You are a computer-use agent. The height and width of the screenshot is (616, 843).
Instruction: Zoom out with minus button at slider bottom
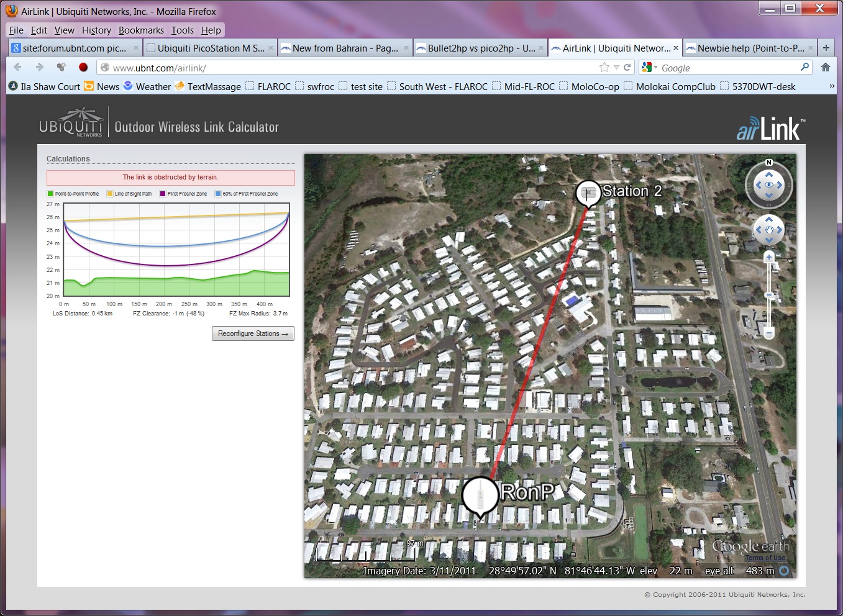[x=769, y=333]
